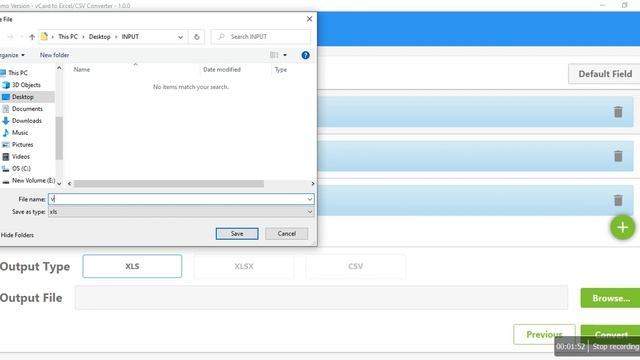Open the dialog help icon
The height and width of the screenshot is (360, 640).
(305, 55)
